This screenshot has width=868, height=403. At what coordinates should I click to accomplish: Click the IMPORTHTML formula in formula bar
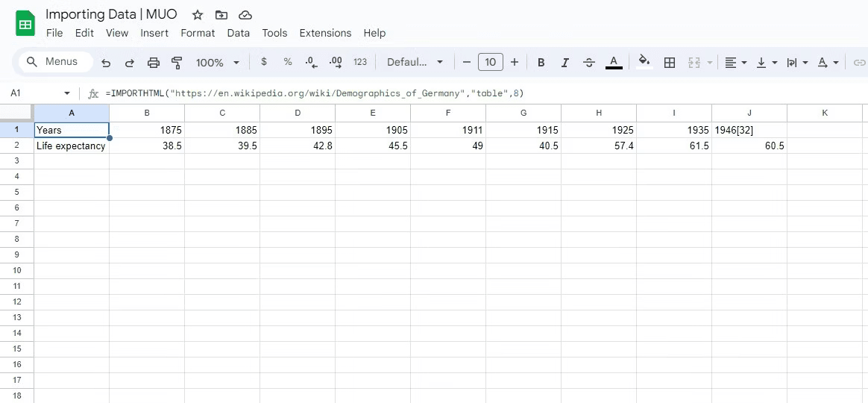pyautogui.click(x=315, y=93)
